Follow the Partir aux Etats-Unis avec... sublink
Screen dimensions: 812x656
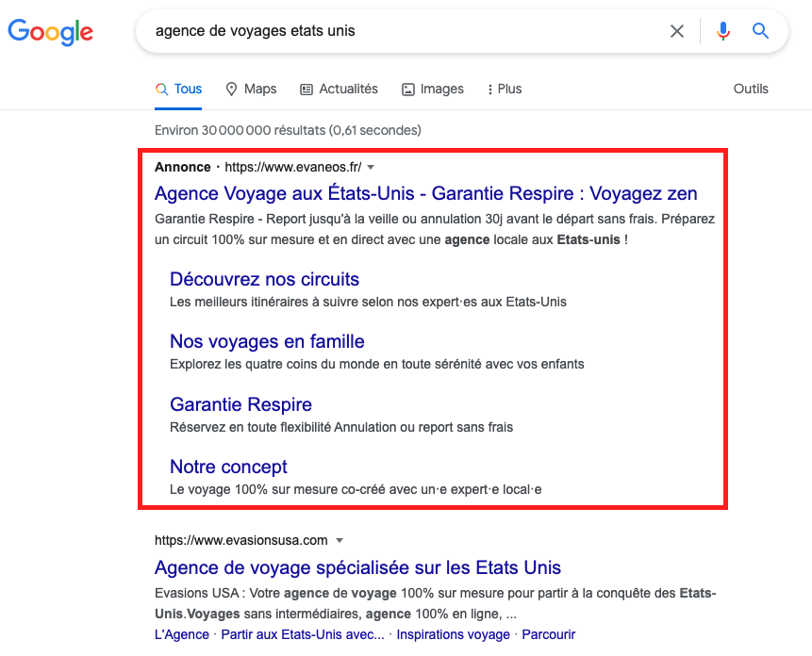pyautogui.click(x=303, y=634)
